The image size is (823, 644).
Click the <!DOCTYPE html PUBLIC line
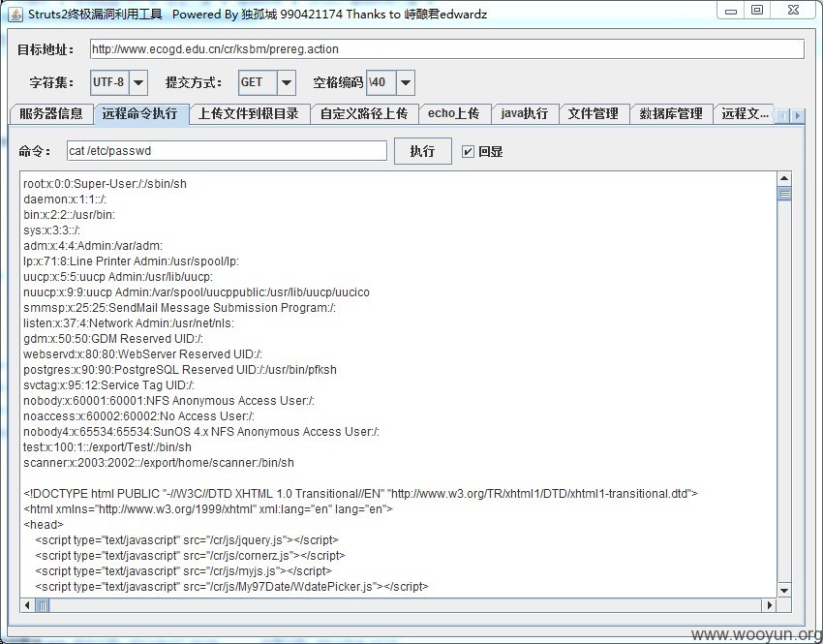360,493
